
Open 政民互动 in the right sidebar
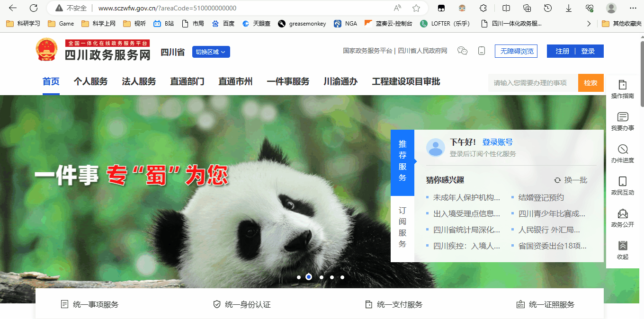(623, 186)
